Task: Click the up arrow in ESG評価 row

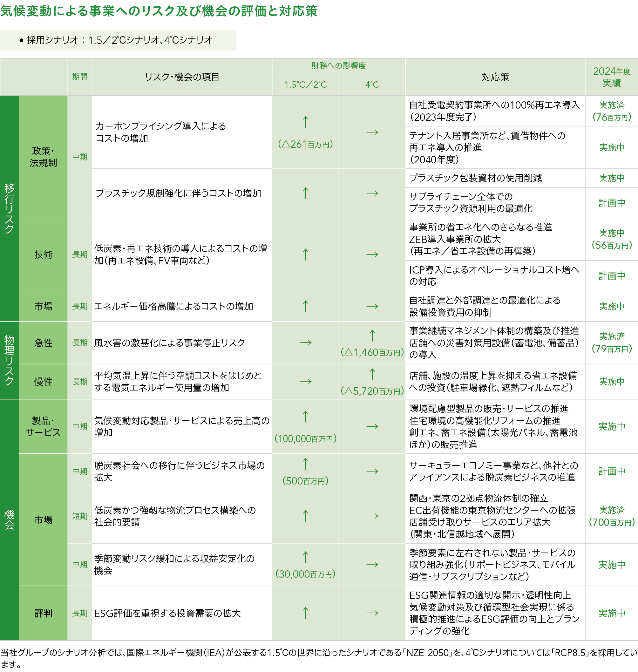Action: (305, 613)
